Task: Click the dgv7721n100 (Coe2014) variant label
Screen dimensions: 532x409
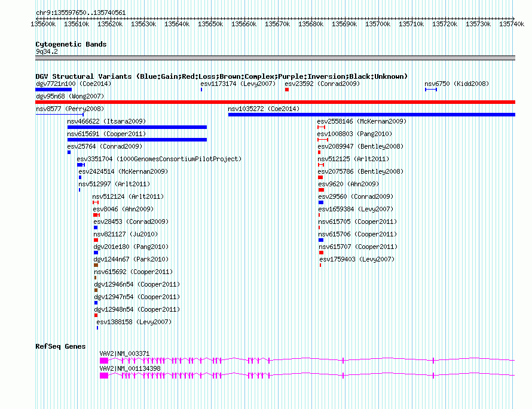Action: 74,84
